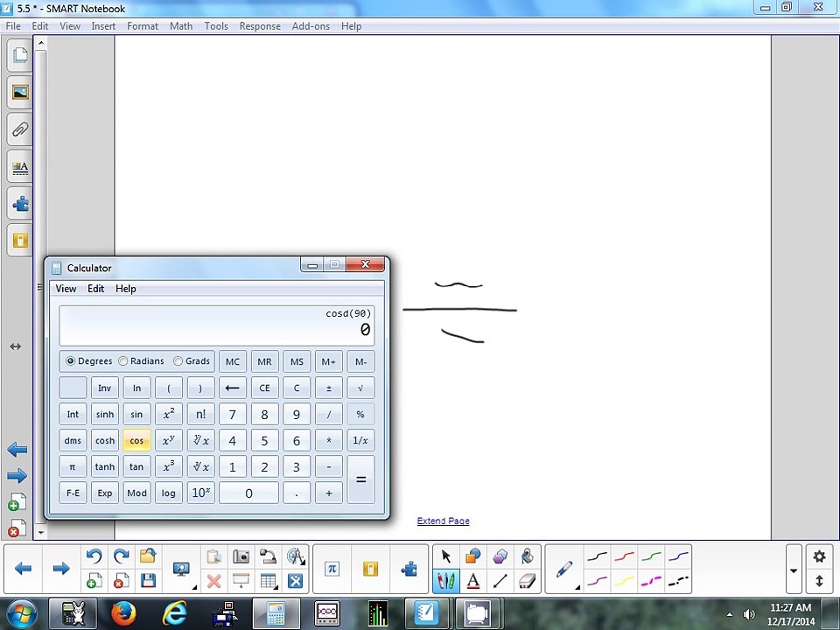Click the Open File folder icon

(x=148, y=556)
